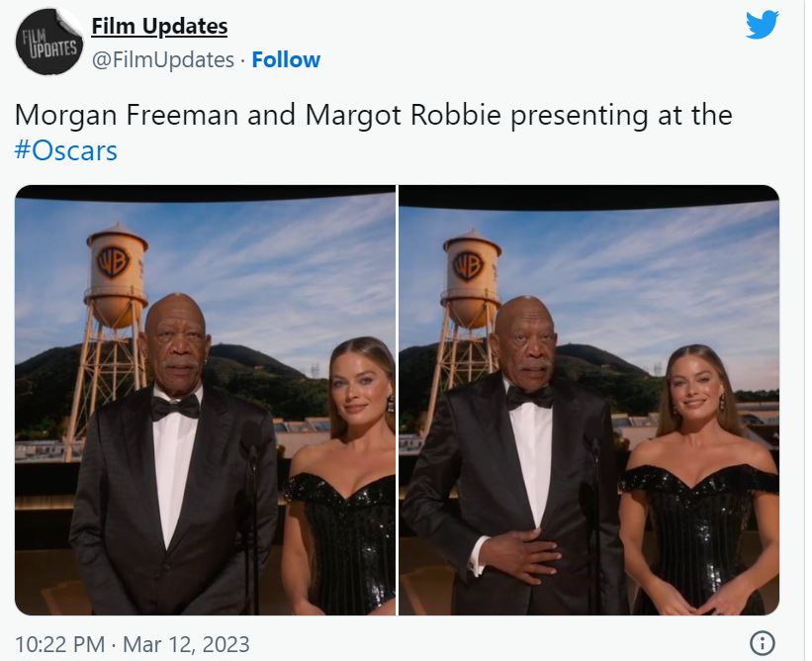Screen dimensions: 812x661
Task: Open the right photo of the tweet
Action: click(588, 400)
